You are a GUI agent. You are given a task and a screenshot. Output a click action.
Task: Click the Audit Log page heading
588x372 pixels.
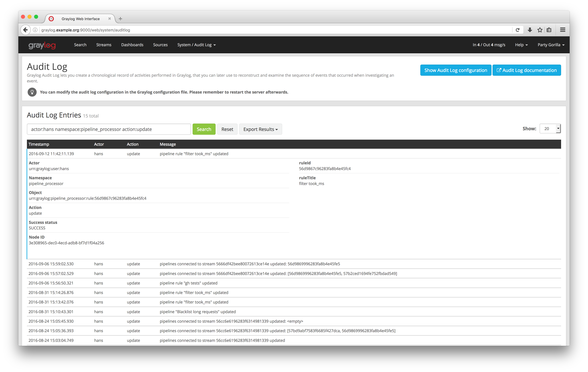[47, 67]
